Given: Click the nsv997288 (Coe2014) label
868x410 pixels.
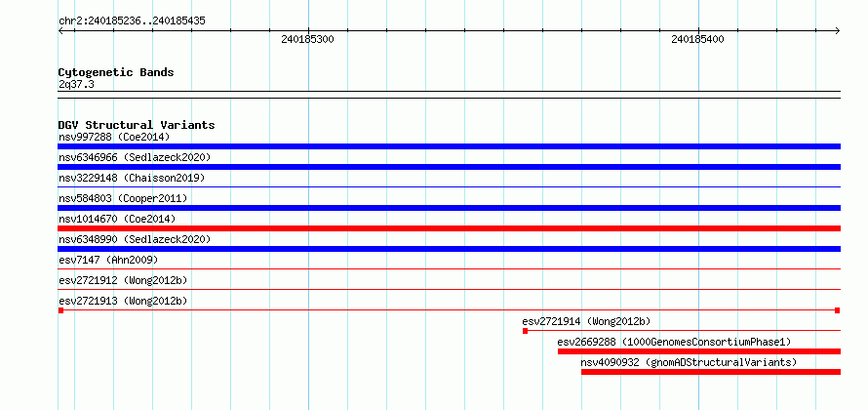Looking at the screenshot, I should pos(114,137).
